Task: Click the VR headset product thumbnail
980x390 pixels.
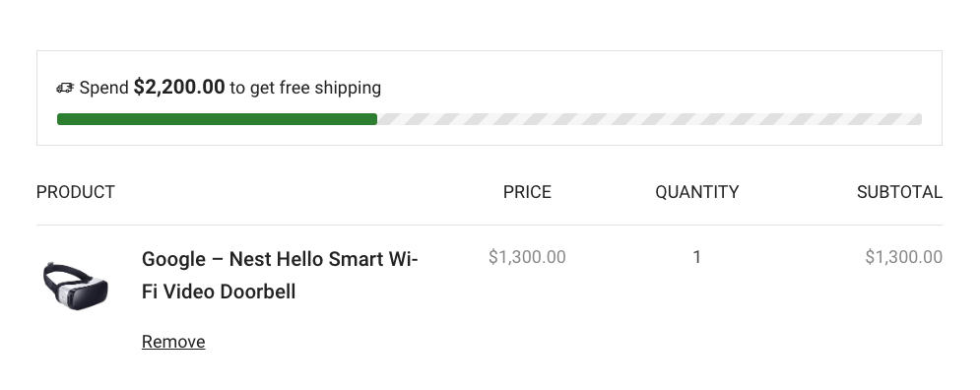Action: pyautogui.click(x=76, y=287)
